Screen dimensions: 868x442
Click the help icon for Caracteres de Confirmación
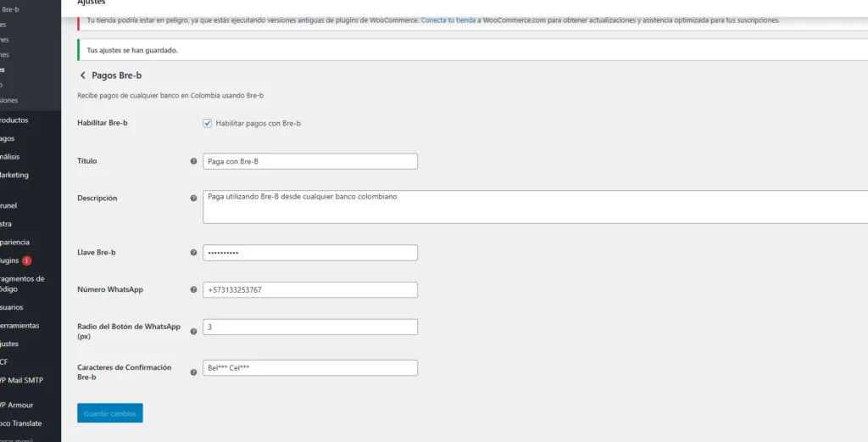point(193,372)
